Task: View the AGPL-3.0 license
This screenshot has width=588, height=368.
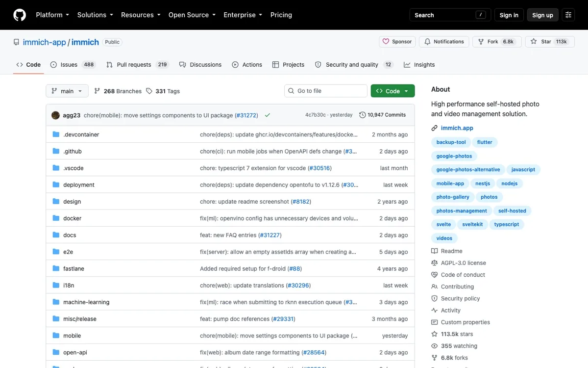Action: pyautogui.click(x=459, y=263)
